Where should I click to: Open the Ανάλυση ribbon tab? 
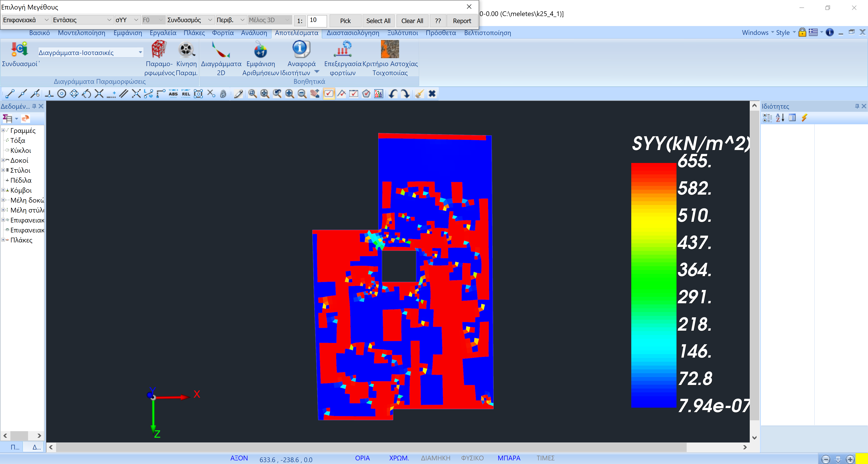(254, 33)
